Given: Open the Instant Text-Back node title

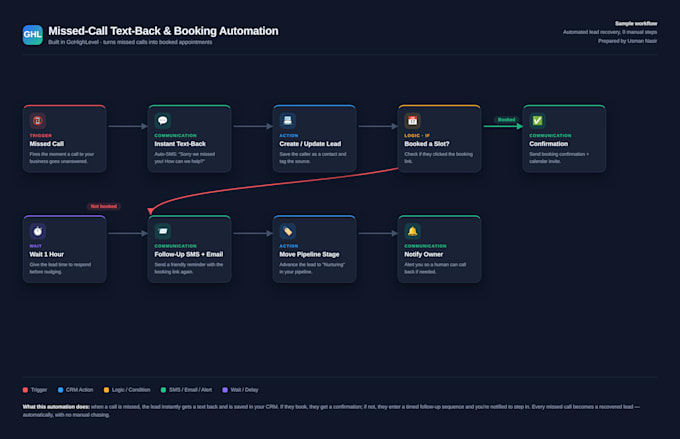Looking at the screenshot, I should pos(180,144).
